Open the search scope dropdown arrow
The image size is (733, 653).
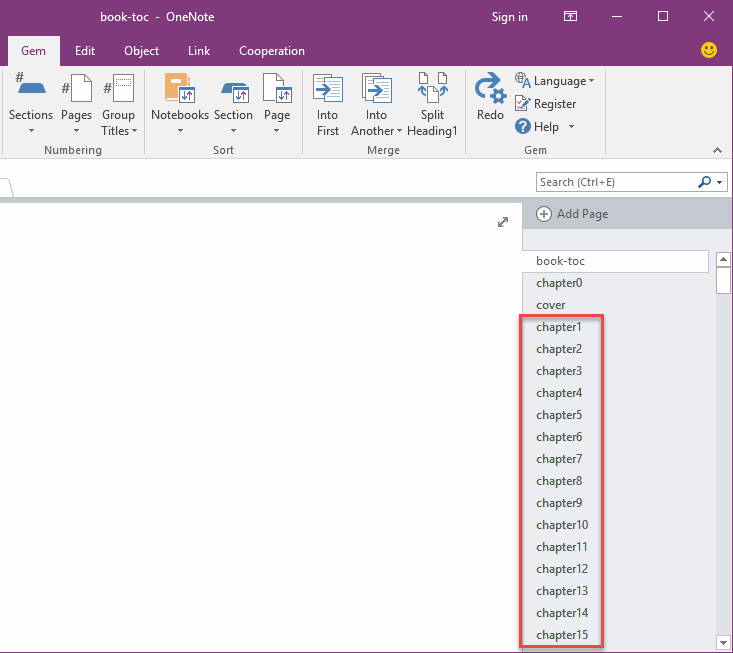point(720,182)
